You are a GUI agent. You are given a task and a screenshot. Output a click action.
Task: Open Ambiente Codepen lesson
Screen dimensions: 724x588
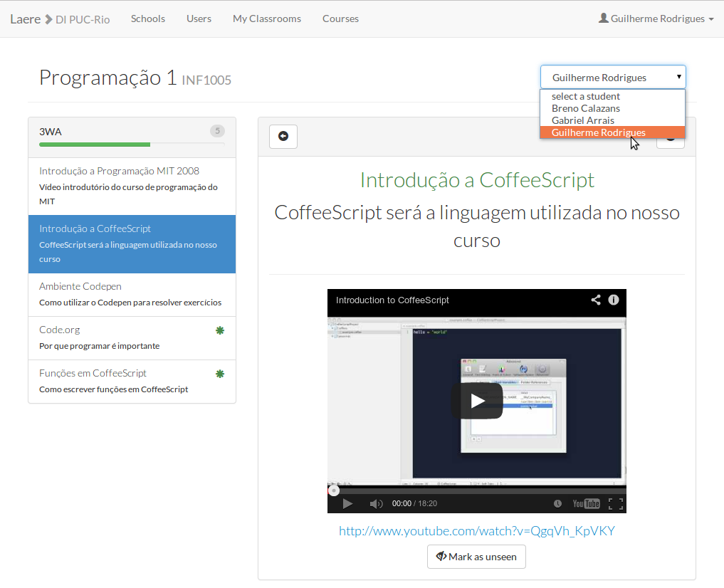pos(132,295)
